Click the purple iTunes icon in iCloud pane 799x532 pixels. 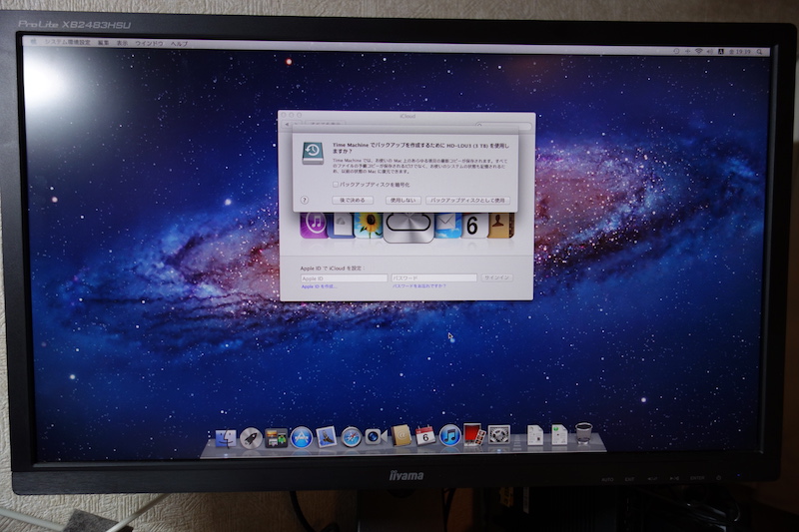click(x=314, y=225)
